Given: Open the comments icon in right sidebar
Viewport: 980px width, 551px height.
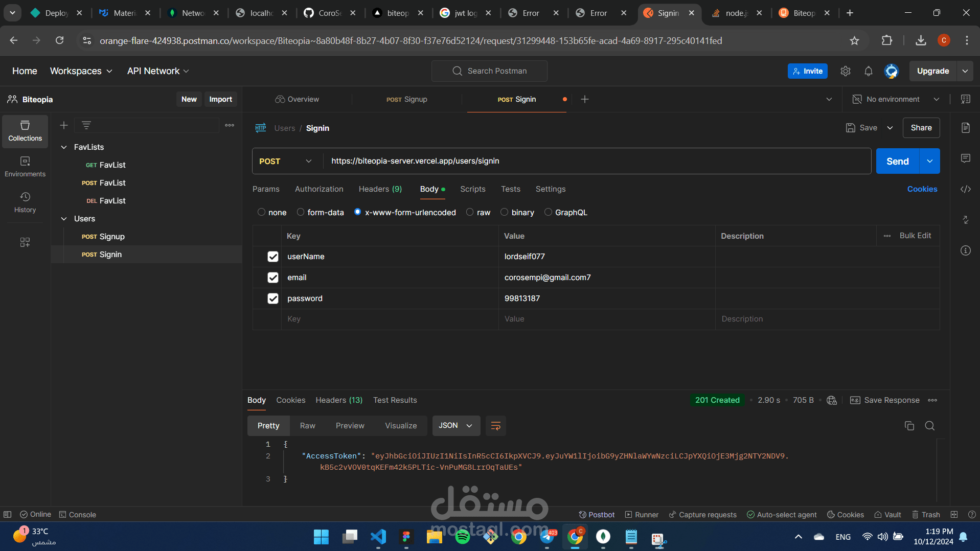Looking at the screenshot, I should tap(966, 158).
